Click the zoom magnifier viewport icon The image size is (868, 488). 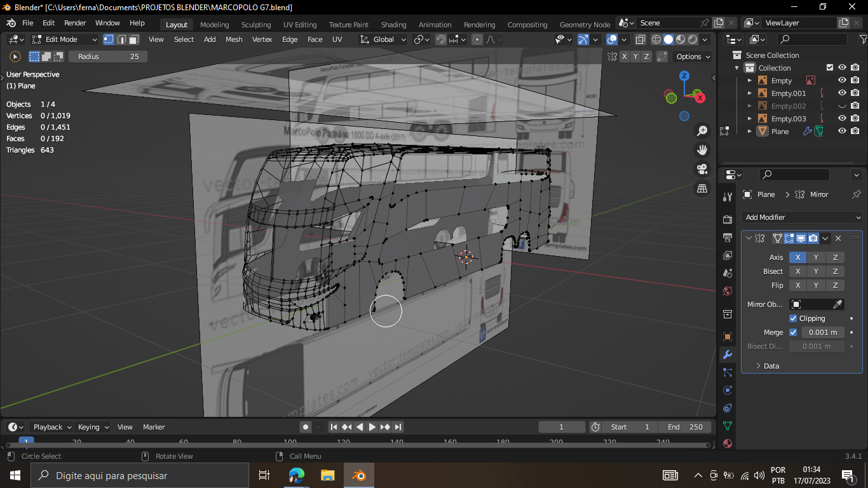702,131
